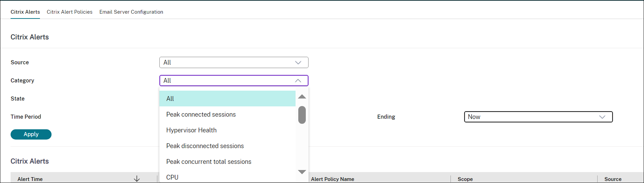644x183 pixels.
Task: Click the Ending dropdown chevron
Action: pyautogui.click(x=602, y=117)
